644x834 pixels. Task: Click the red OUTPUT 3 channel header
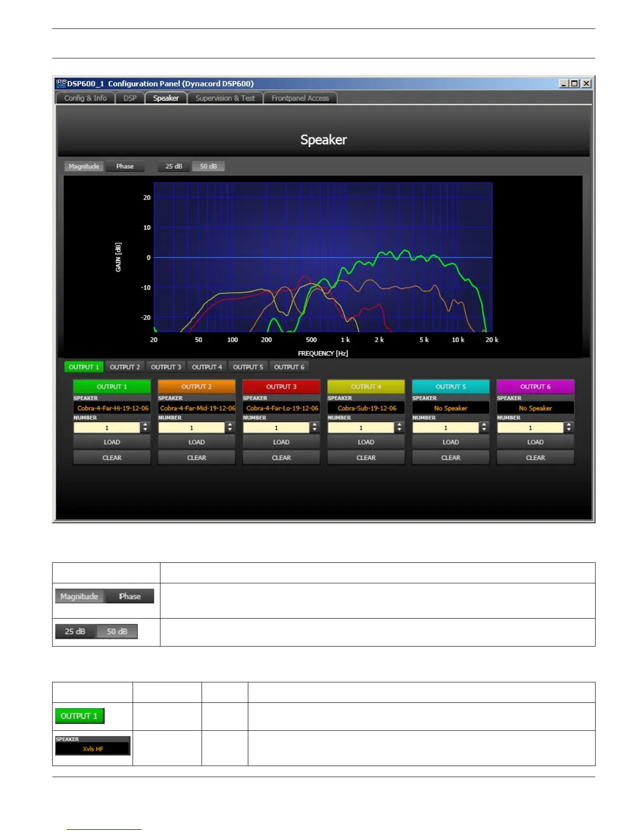click(x=281, y=386)
